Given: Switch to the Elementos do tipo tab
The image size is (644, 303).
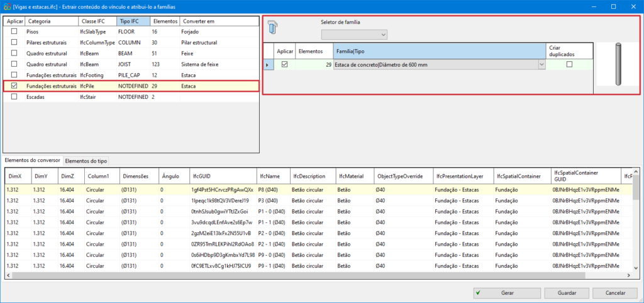Looking at the screenshot, I should (86, 161).
